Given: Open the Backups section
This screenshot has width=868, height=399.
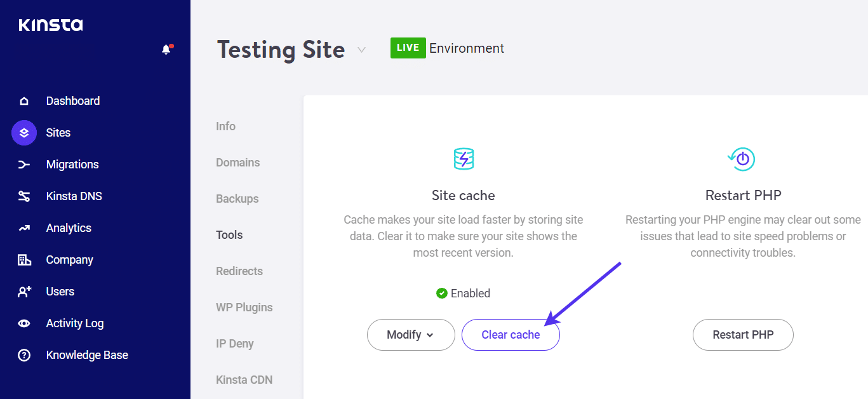Looking at the screenshot, I should tap(237, 198).
